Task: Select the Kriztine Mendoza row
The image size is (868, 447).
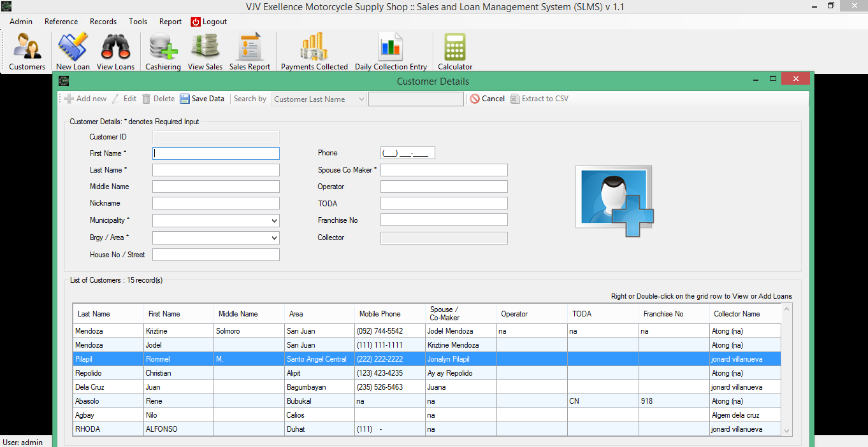Action: tap(427, 331)
